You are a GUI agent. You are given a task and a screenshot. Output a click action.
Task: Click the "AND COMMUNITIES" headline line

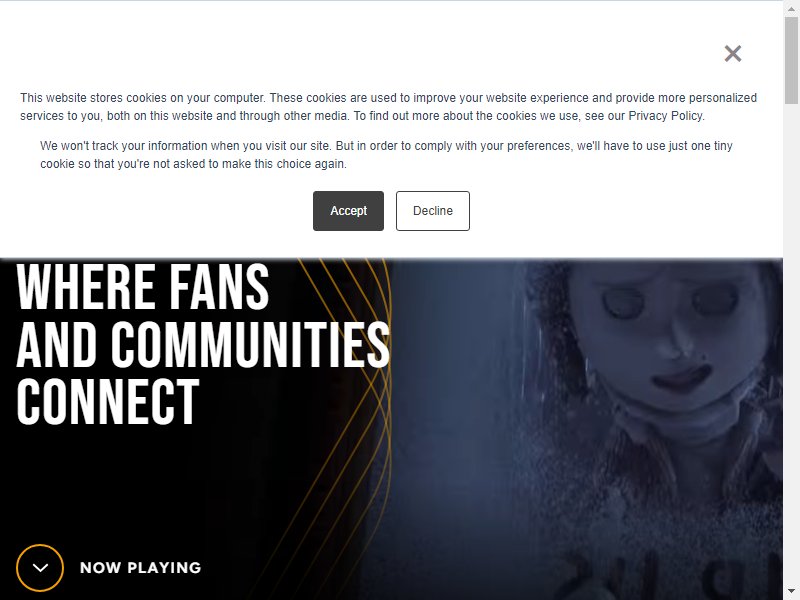pos(203,344)
